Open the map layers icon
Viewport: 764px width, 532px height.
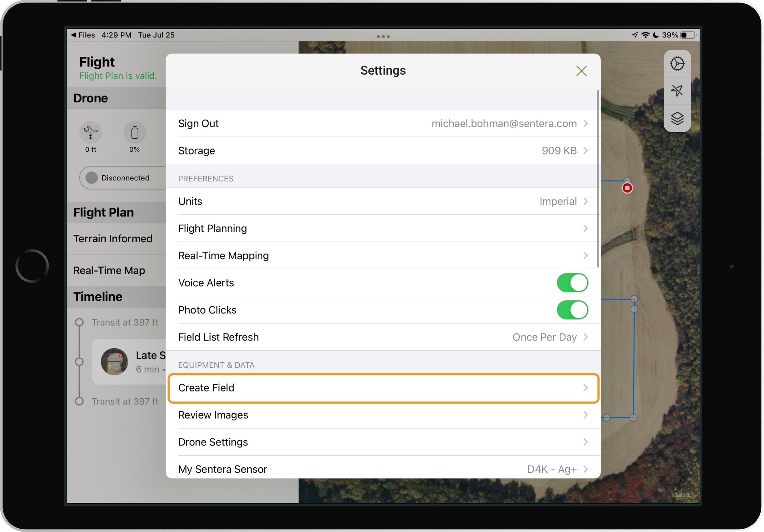pos(677,118)
